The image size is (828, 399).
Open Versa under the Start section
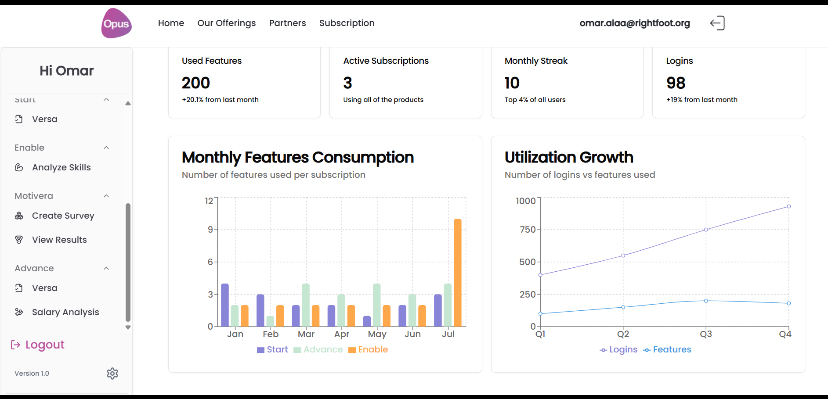click(x=45, y=119)
